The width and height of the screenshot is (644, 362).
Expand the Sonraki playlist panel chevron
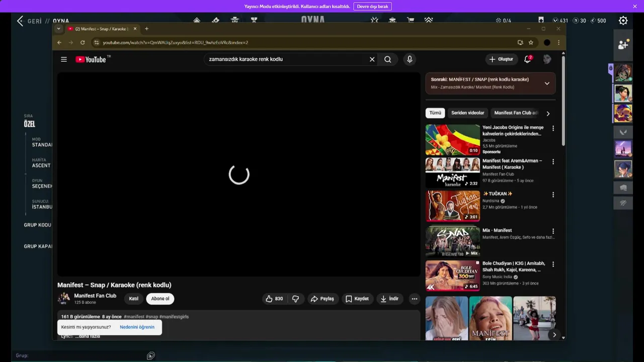click(x=547, y=83)
